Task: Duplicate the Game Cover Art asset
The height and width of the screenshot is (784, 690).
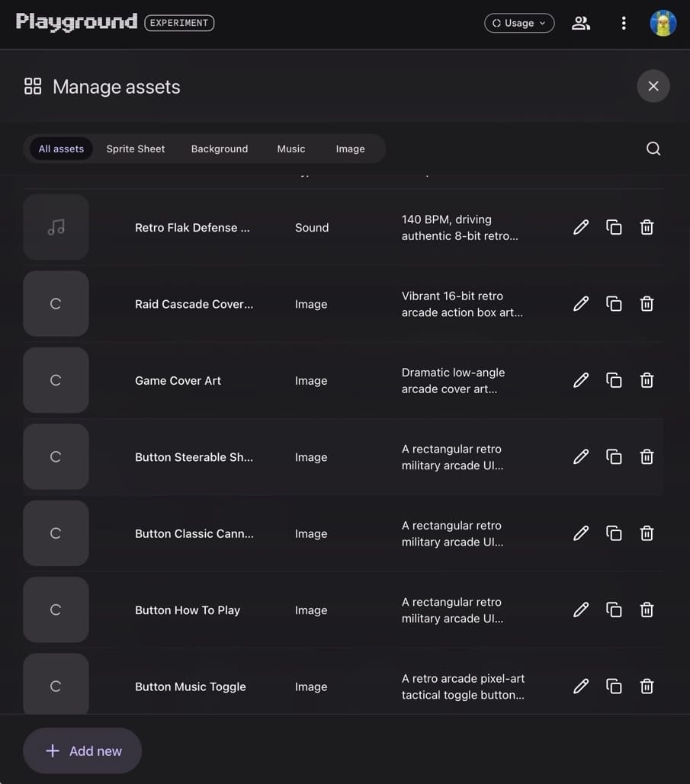Action: click(614, 380)
